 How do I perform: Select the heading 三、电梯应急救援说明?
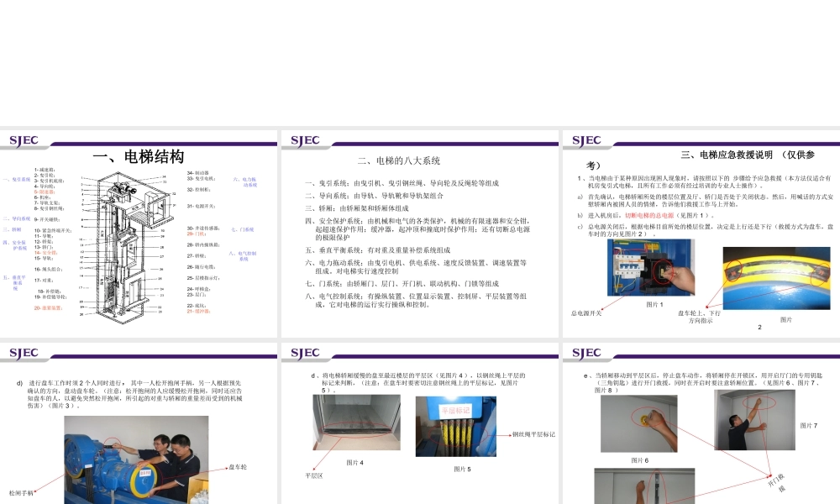[x=727, y=155]
